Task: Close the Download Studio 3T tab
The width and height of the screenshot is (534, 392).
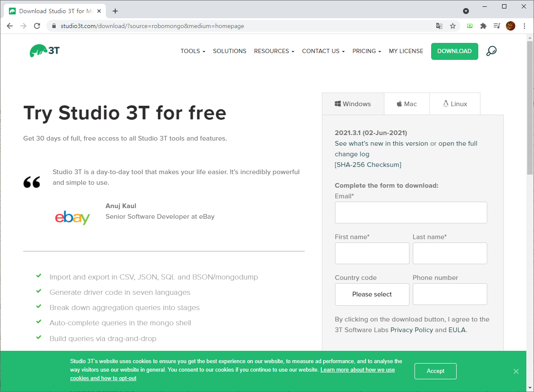Action: coord(99,11)
